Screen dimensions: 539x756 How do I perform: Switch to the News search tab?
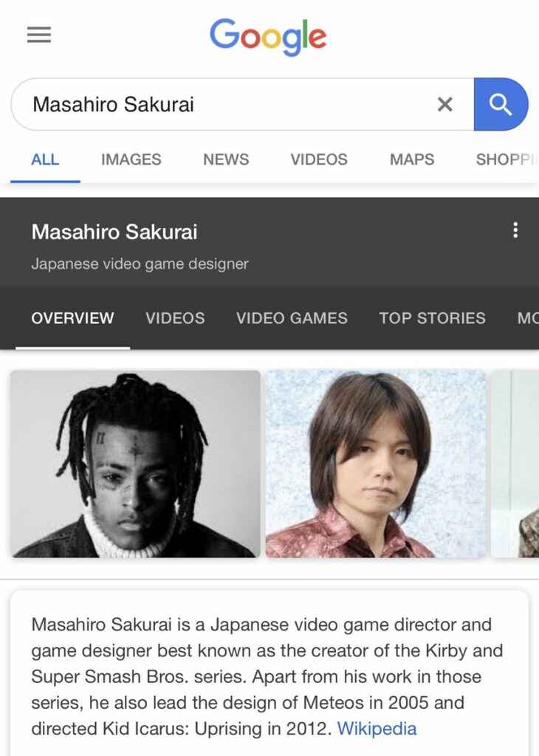click(226, 159)
